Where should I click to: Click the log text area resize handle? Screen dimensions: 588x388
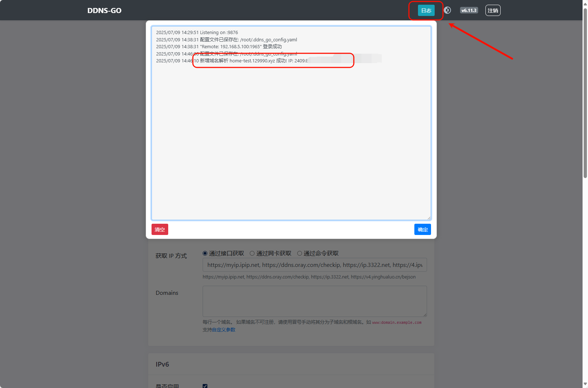[429, 218]
